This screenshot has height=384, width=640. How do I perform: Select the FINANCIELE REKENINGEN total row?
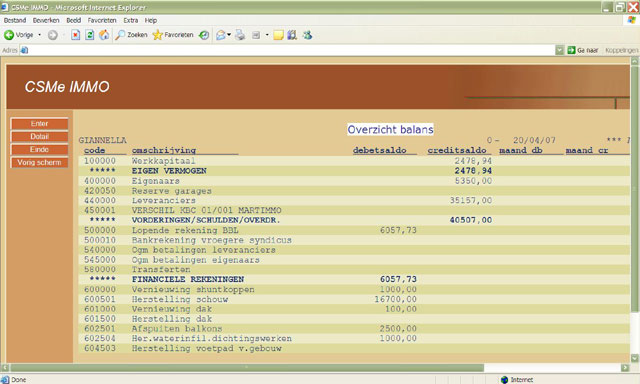pos(354,279)
